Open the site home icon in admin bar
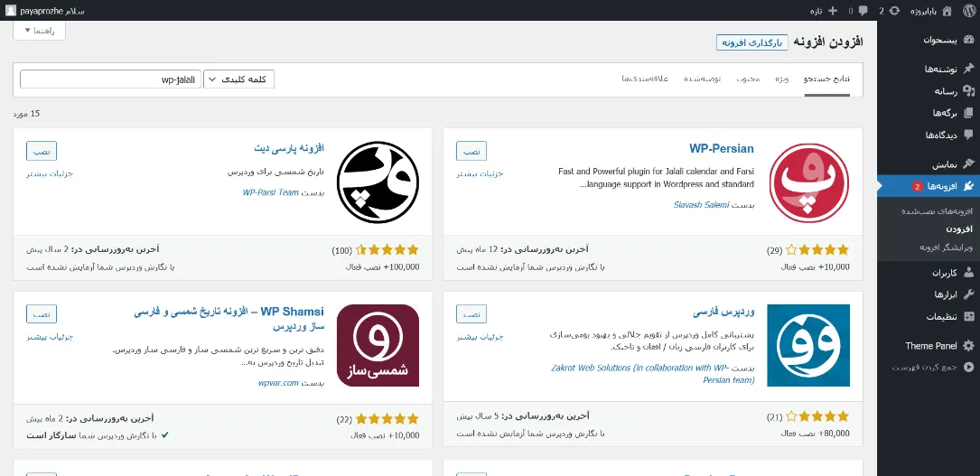The width and height of the screenshot is (980, 476). [947, 10]
